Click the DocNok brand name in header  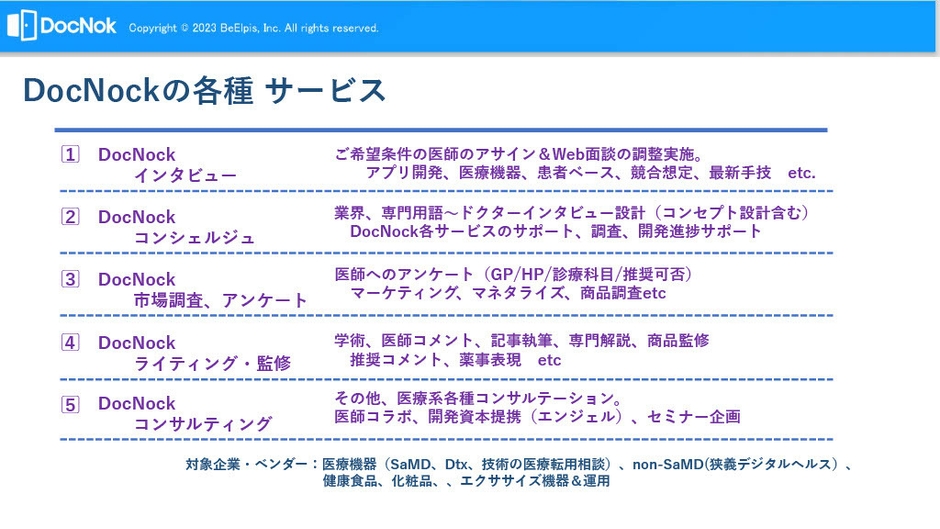[78, 26]
